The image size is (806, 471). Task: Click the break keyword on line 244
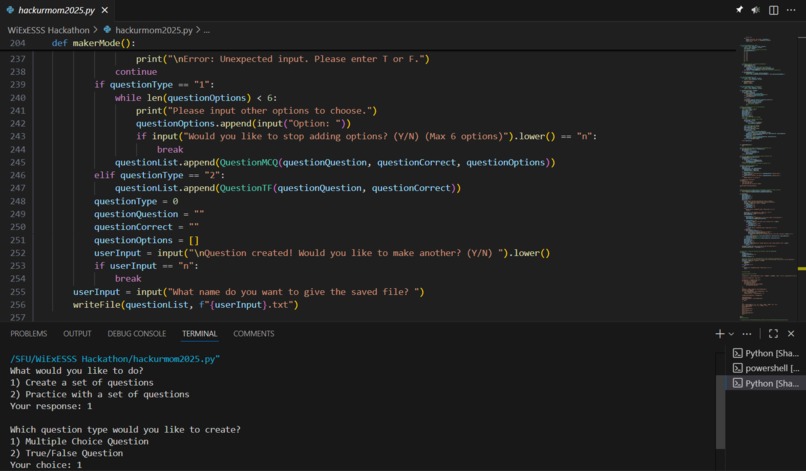point(170,149)
